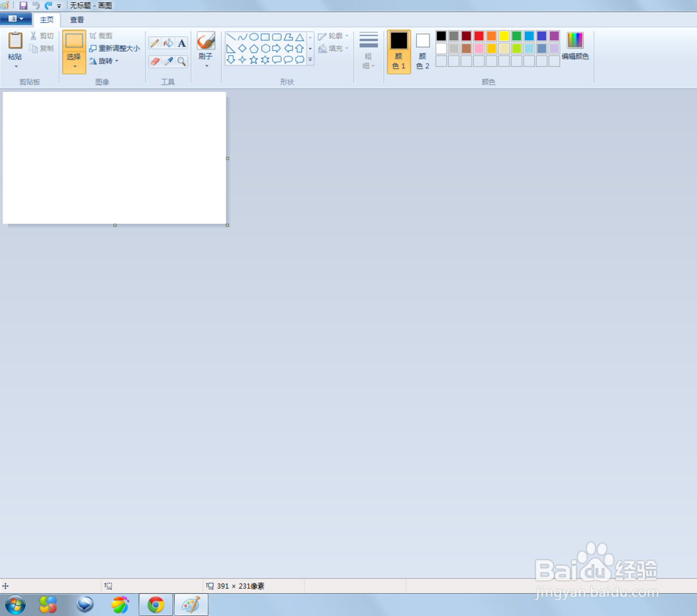Pick the Hexagon shape

[266, 49]
